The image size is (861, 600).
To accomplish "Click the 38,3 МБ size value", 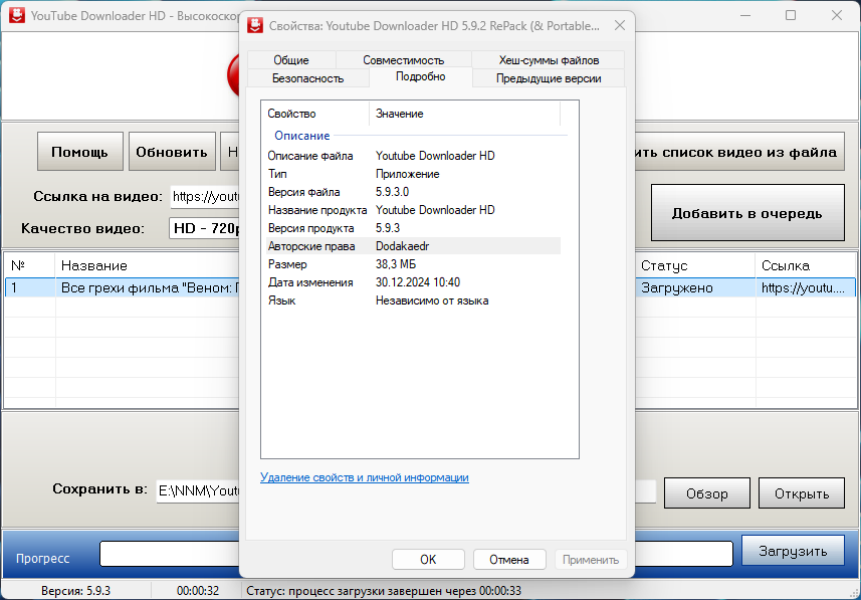I will point(395,264).
